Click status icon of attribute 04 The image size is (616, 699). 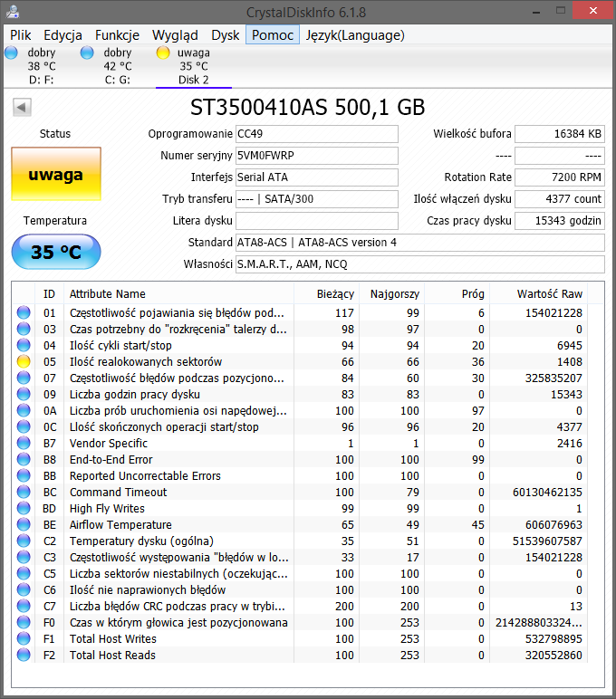24,345
